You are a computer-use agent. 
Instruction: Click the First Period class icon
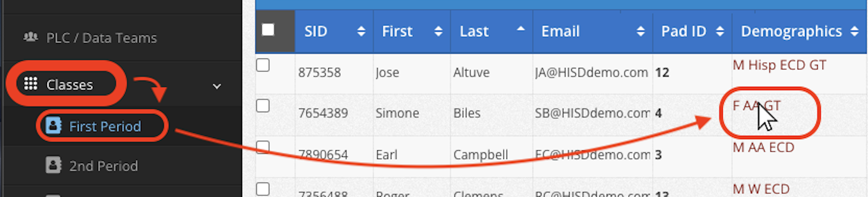(x=53, y=125)
